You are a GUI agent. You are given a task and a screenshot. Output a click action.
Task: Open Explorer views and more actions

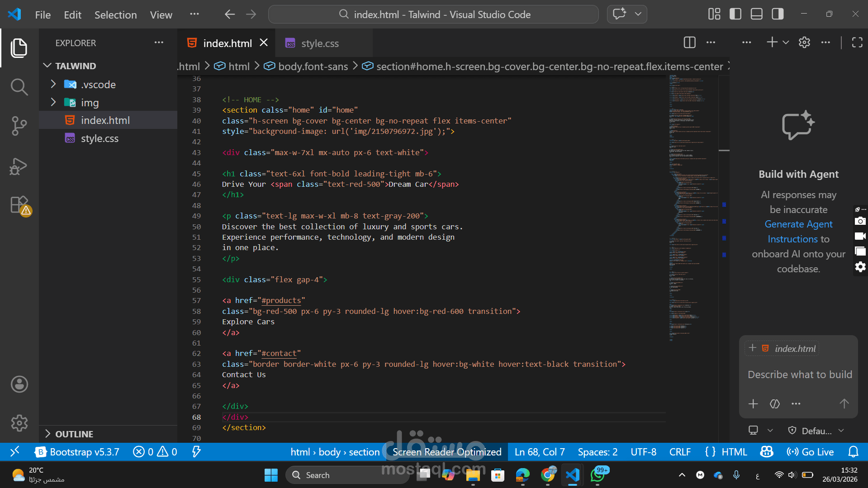159,43
